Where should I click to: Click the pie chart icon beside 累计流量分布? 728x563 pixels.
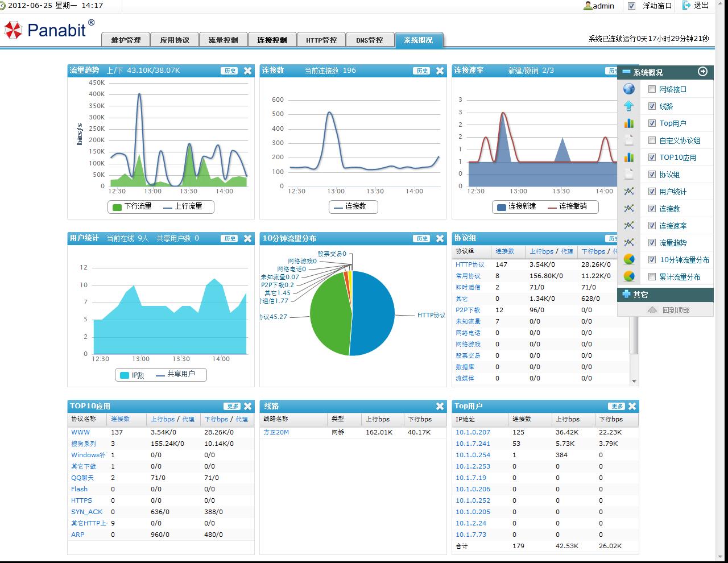click(629, 276)
